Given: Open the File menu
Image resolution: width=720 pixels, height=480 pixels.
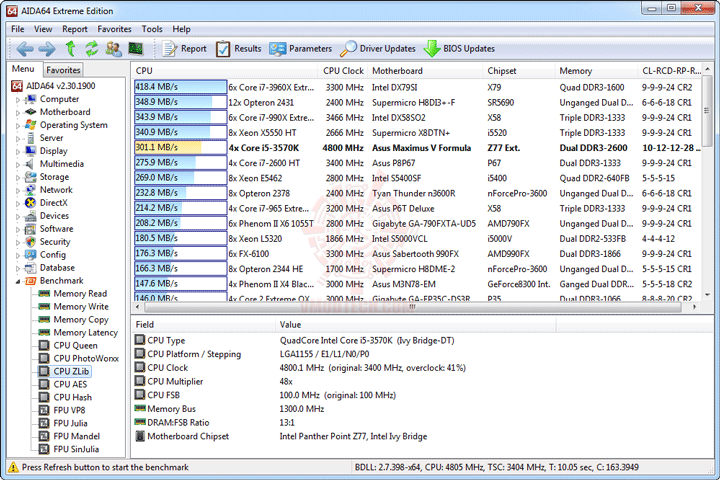Looking at the screenshot, I should (18, 29).
